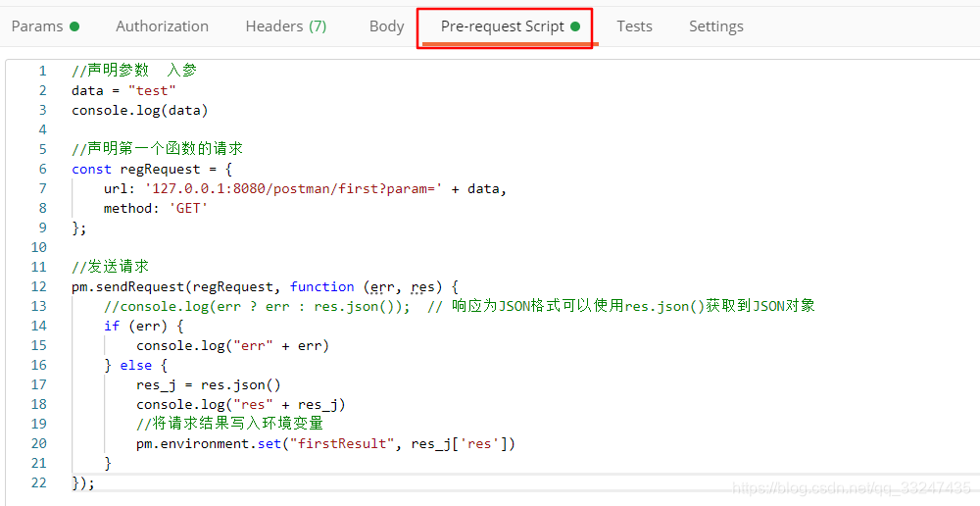This screenshot has width=980, height=506.
Task: Click the comment //声明参数 入参
Action: click(134, 71)
